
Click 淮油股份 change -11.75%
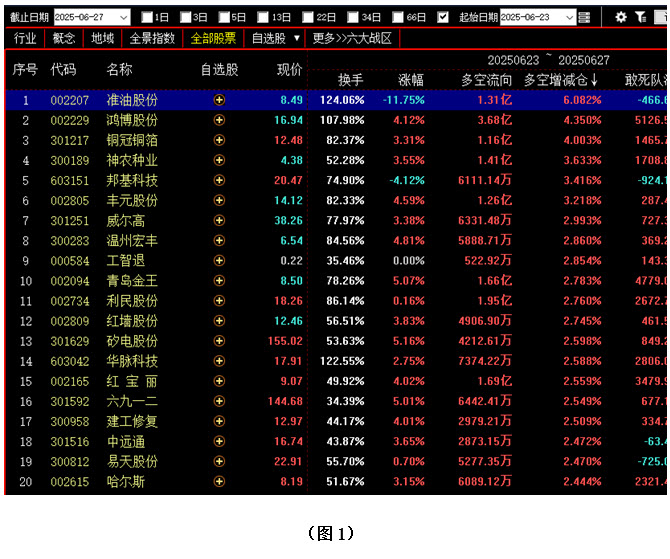[x=404, y=100]
